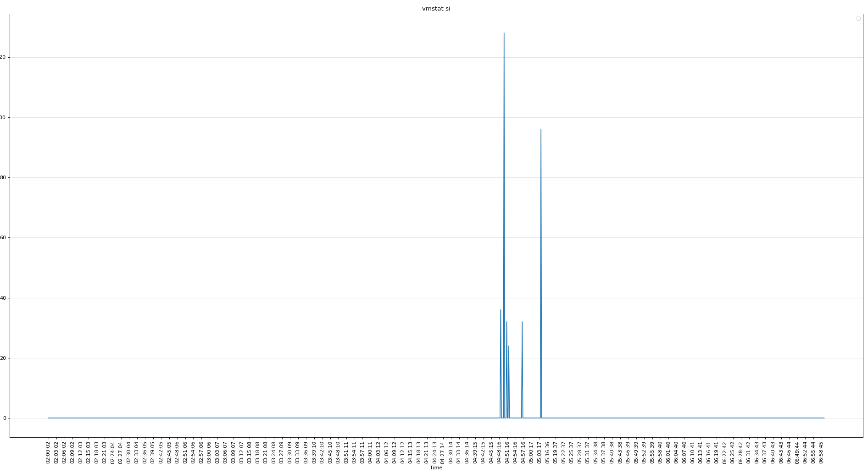This screenshot has height=473, width=868.
Task: Click the x-axis tick label '02:15:03'
Action: (x=89, y=453)
